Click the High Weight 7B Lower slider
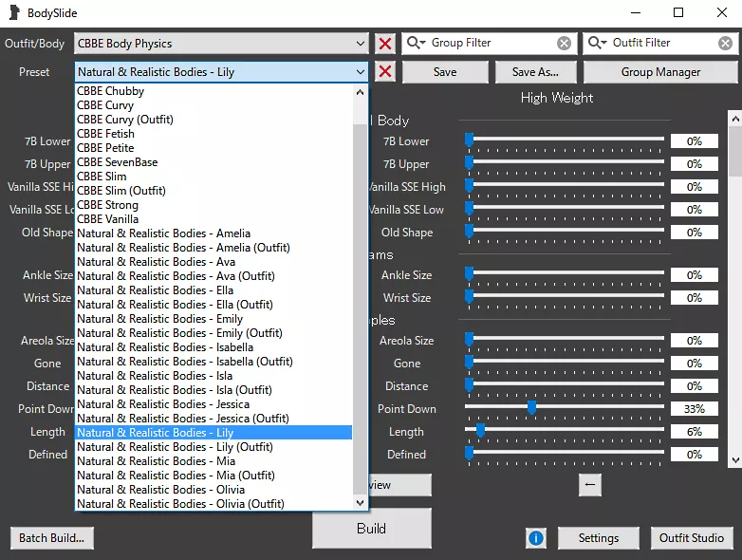The height and width of the screenshot is (560, 742). tap(565, 140)
